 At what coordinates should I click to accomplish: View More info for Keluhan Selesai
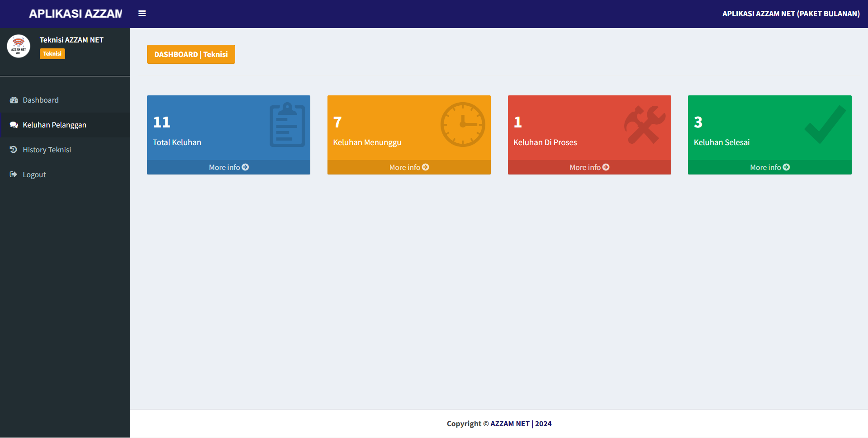click(x=769, y=167)
